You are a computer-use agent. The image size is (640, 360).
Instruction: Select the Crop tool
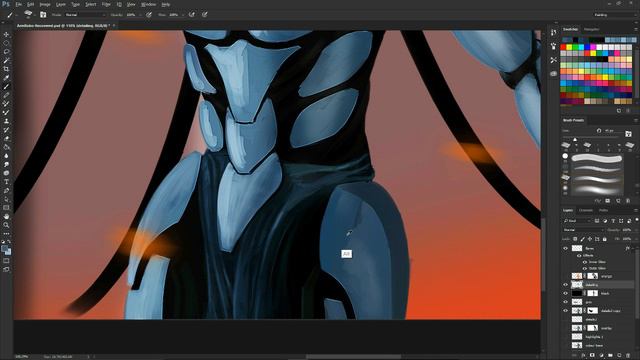pos(6,69)
